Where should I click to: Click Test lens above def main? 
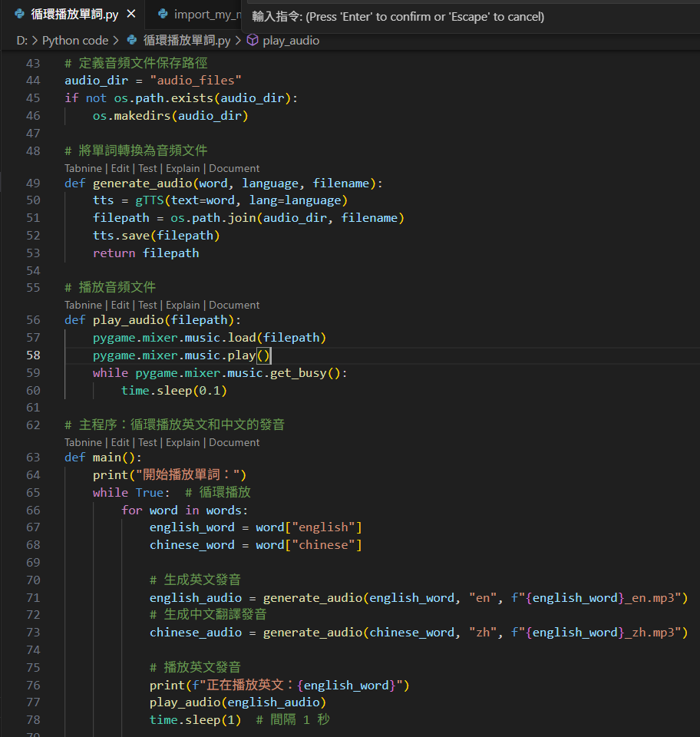click(x=147, y=442)
